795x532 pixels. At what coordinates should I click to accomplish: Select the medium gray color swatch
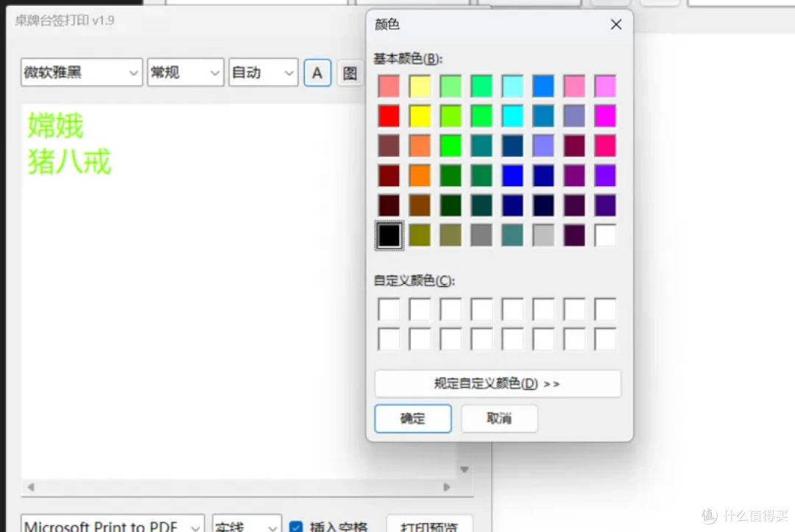point(481,235)
